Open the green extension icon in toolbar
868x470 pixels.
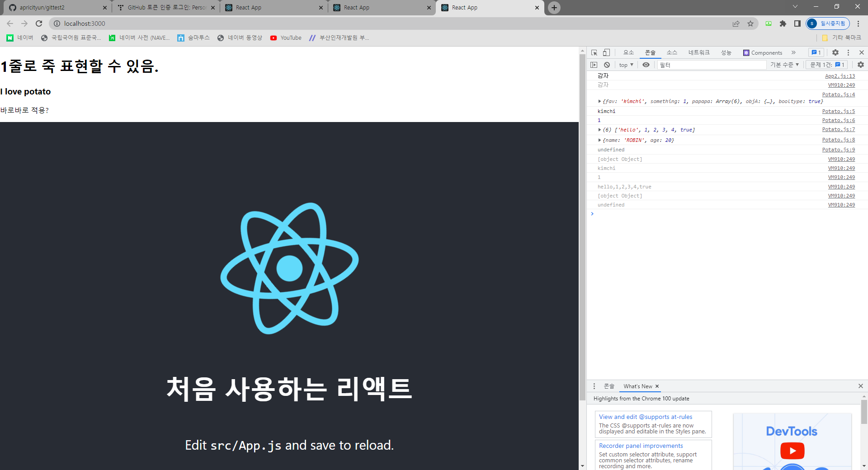click(x=769, y=23)
